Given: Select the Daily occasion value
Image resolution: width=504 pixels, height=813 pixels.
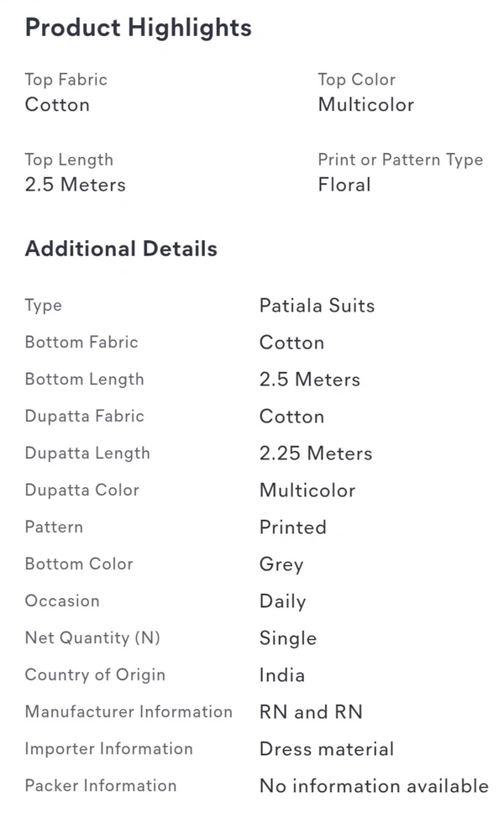Looking at the screenshot, I should tap(282, 601).
